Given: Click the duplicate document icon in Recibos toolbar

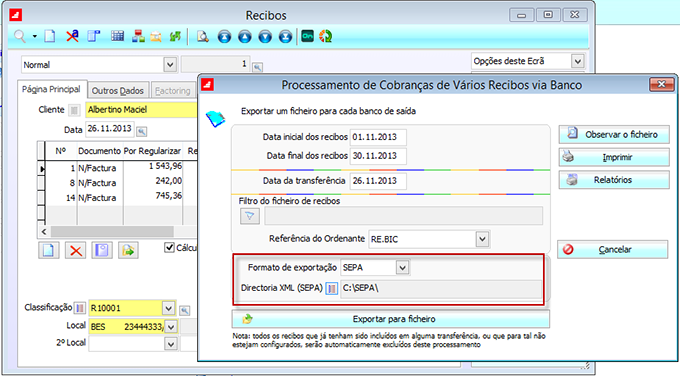Looking at the screenshot, I should (94, 36).
